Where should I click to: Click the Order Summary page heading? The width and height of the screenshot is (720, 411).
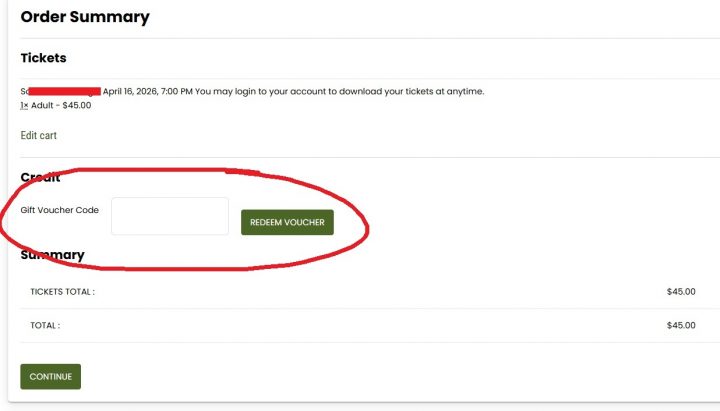pyautogui.click(x=85, y=17)
